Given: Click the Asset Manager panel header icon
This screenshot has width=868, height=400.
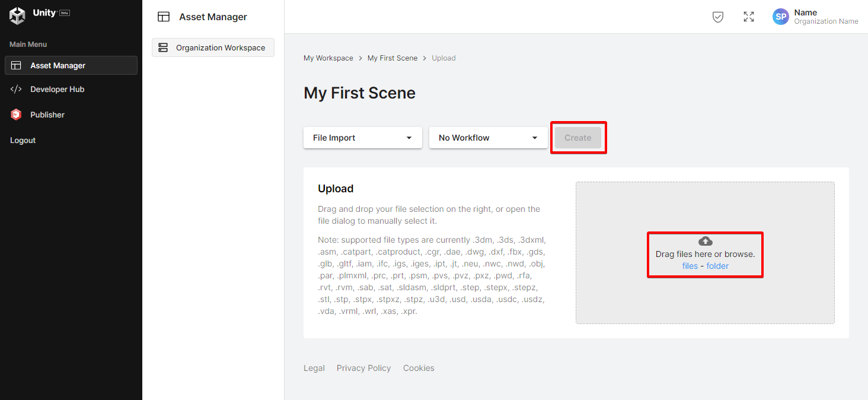Looking at the screenshot, I should [164, 17].
